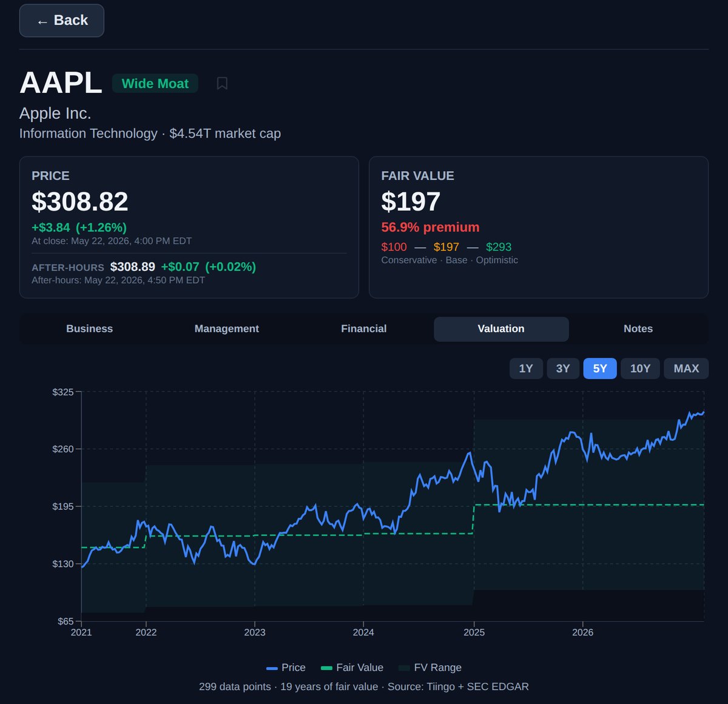
Task: Click the Apple Inc. company name
Action: click(55, 113)
